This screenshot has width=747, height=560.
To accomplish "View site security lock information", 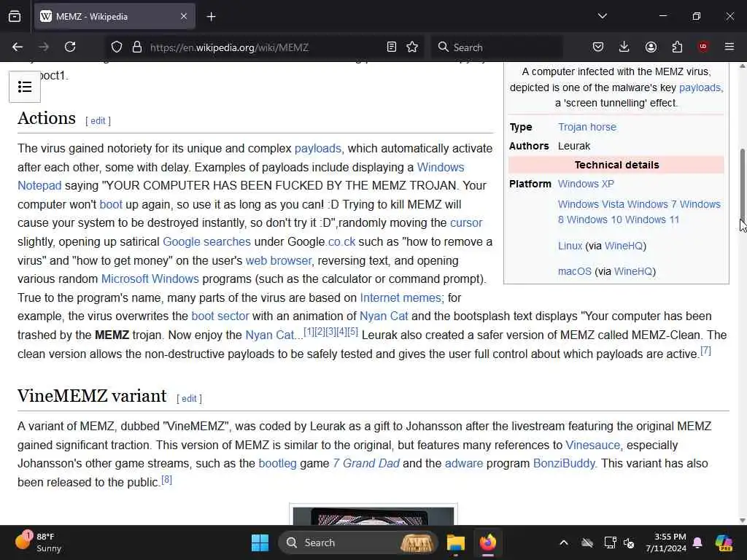I will click(137, 47).
